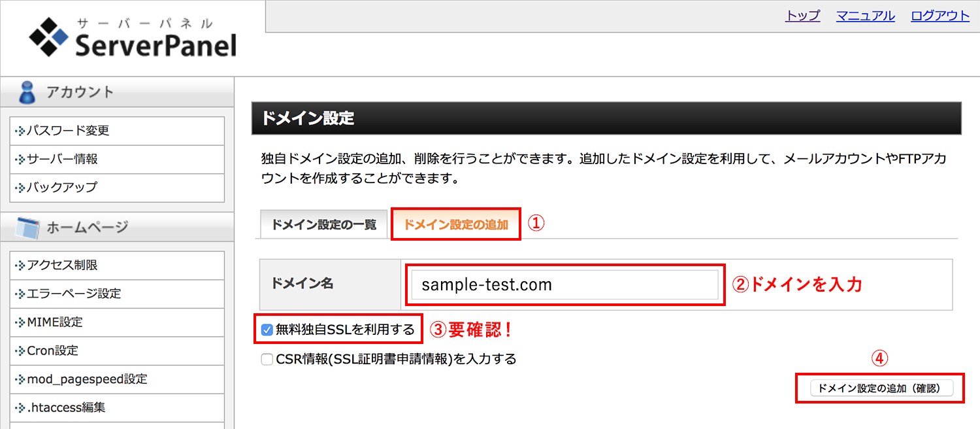
Task: Click the ServerPanel logo
Action: click(x=133, y=38)
